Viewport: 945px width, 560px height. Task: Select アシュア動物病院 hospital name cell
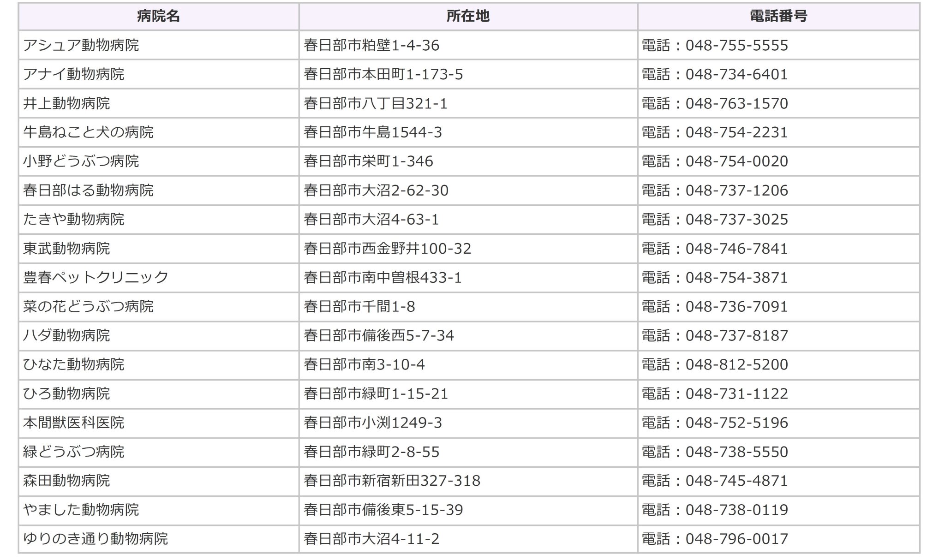pos(81,45)
